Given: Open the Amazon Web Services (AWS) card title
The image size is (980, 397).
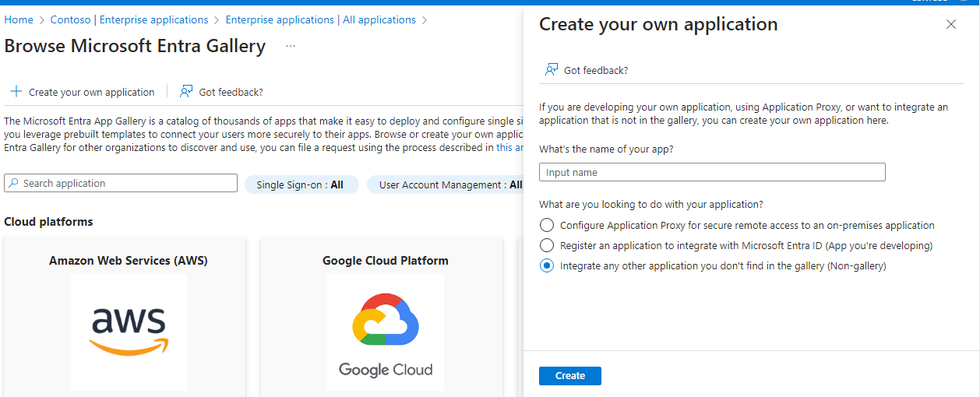Looking at the screenshot, I should (x=129, y=260).
